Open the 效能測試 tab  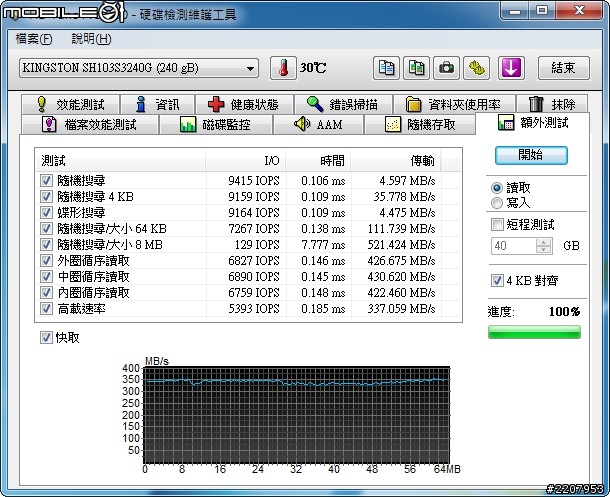point(71,104)
